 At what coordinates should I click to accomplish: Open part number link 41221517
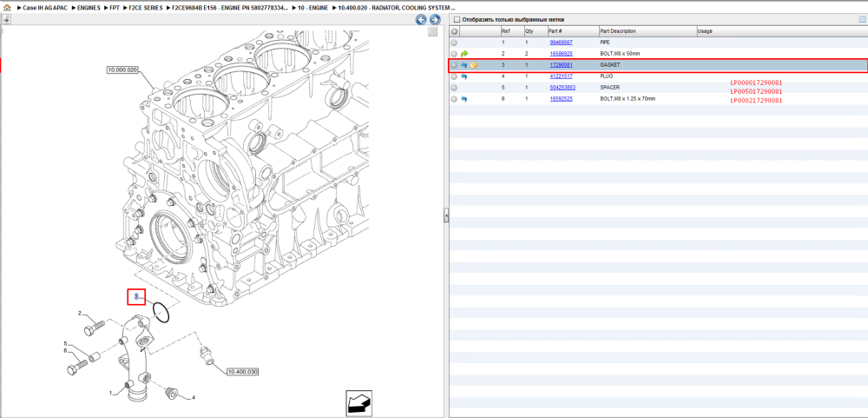pos(561,76)
